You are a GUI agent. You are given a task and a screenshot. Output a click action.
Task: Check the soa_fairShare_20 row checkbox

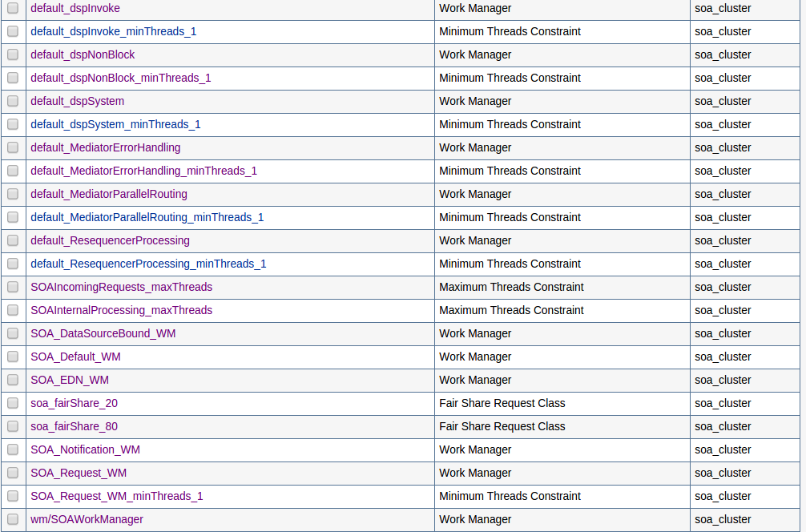13,403
